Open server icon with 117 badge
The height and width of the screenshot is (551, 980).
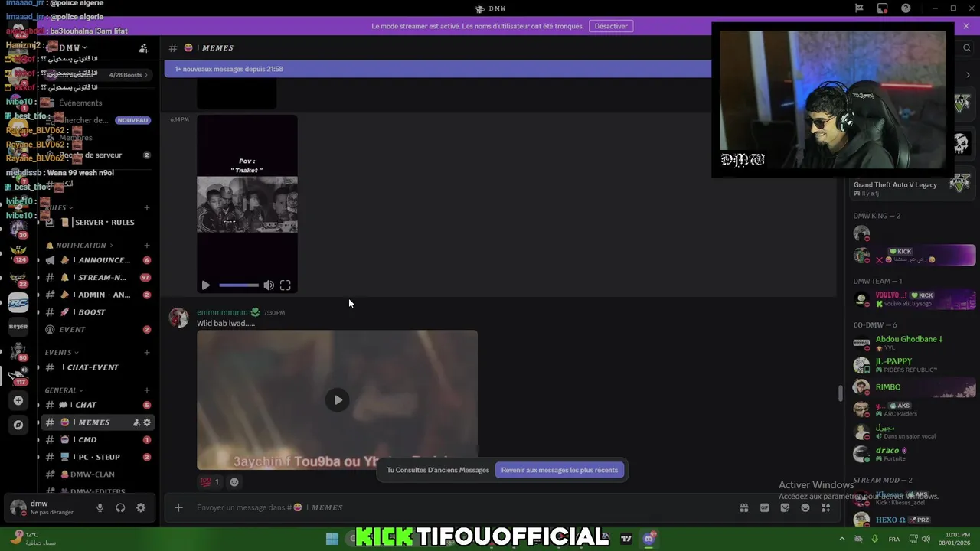(x=18, y=374)
